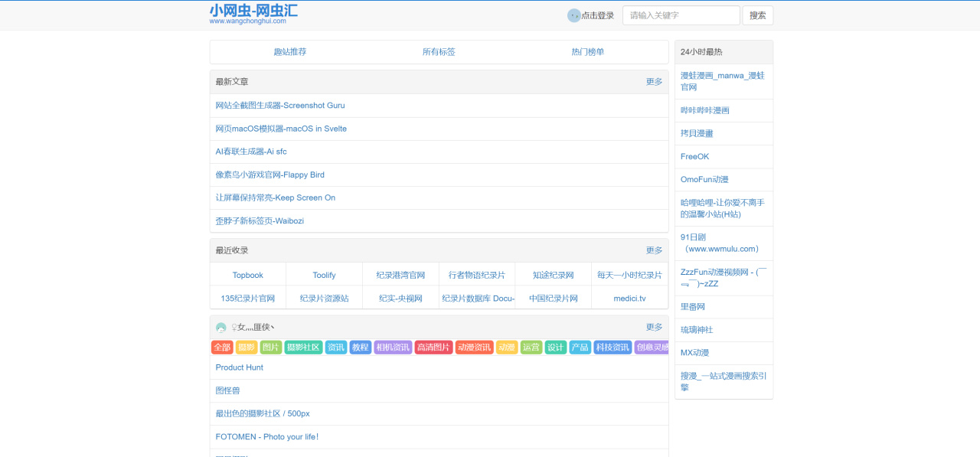The width and height of the screenshot is (980, 457).
Task: Open the 图怪兽 entry
Action: click(x=227, y=390)
